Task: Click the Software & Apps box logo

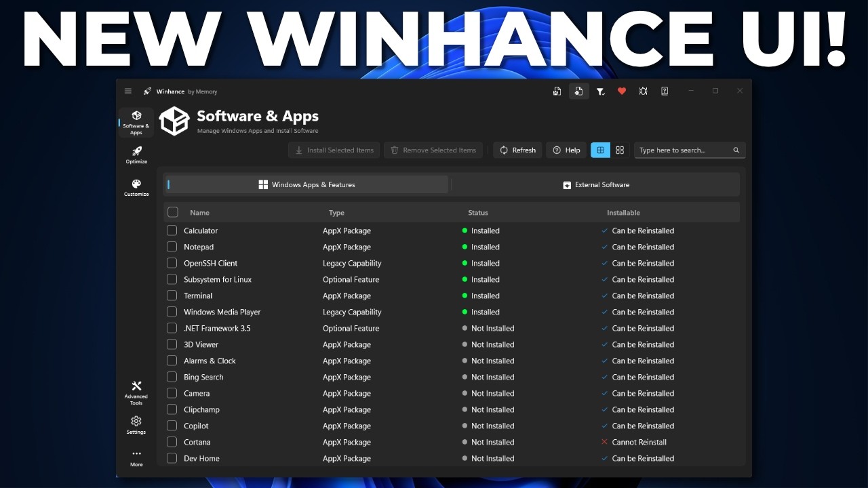Action: [x=174, y=121]
